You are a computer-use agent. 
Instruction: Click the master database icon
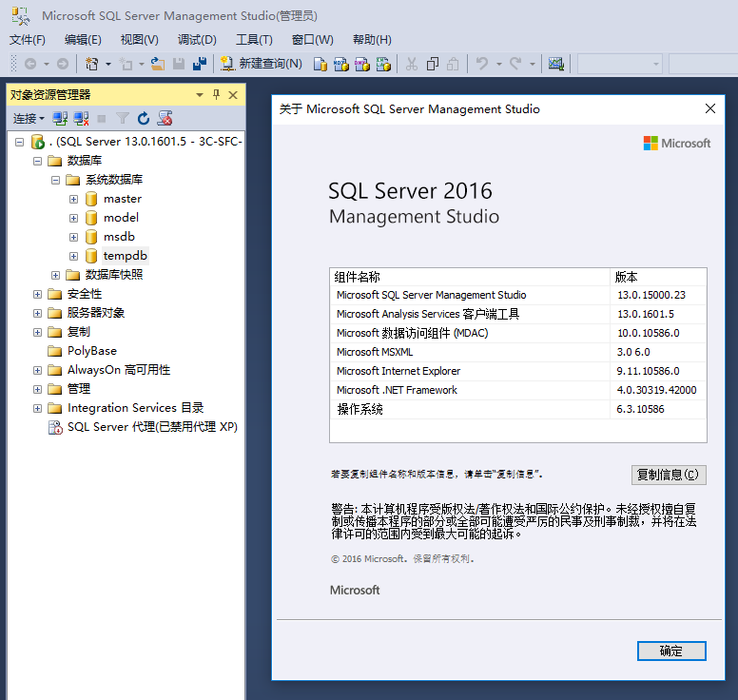(x=91, y=199)
